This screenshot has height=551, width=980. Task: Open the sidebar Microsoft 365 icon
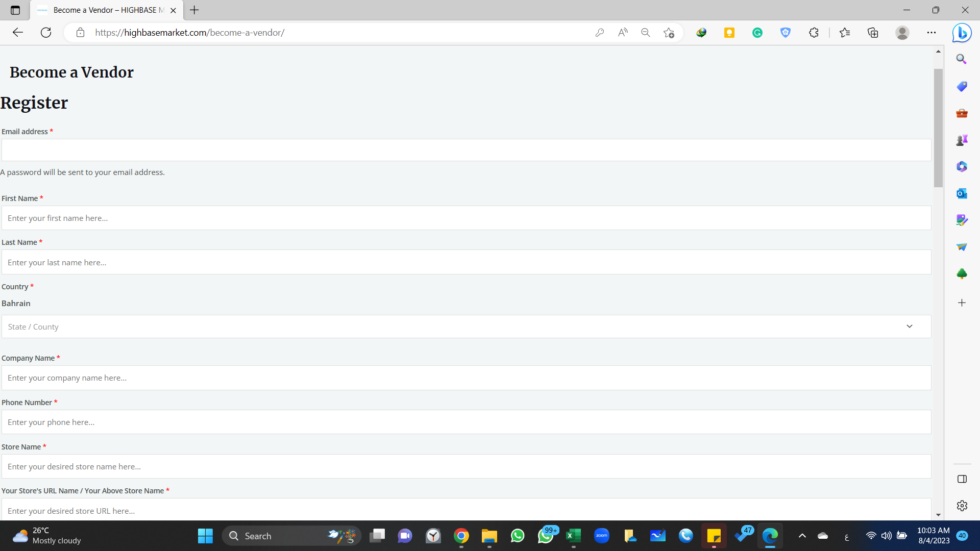pyautogui.click(x=962, y=167)
